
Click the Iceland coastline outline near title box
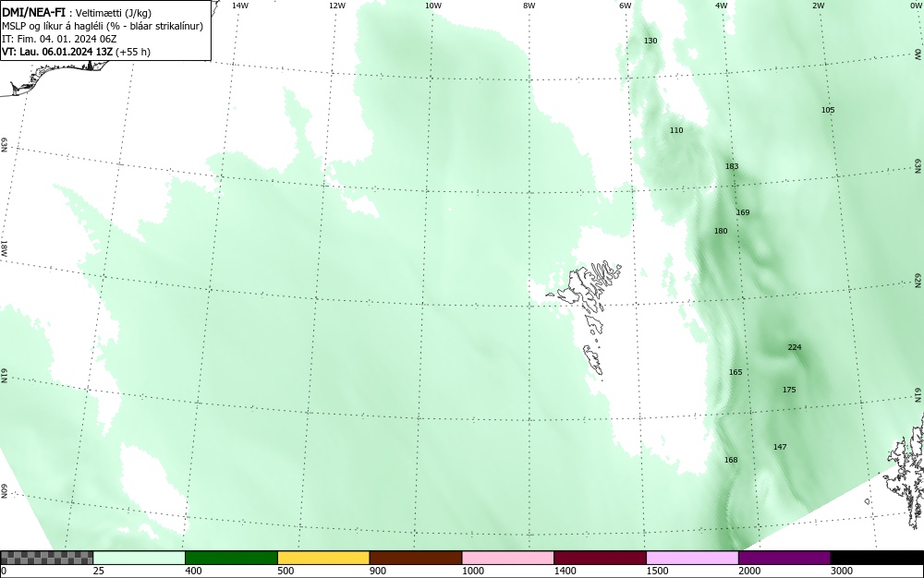click(56, 78)
